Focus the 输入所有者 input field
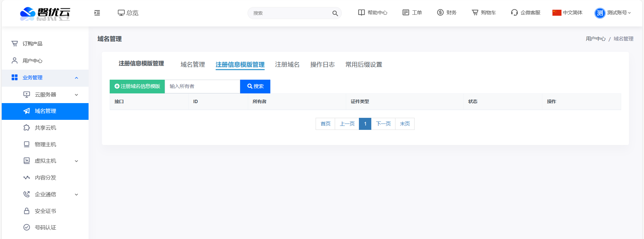Viewport: 644px width, 239px height. pos(202,86)
